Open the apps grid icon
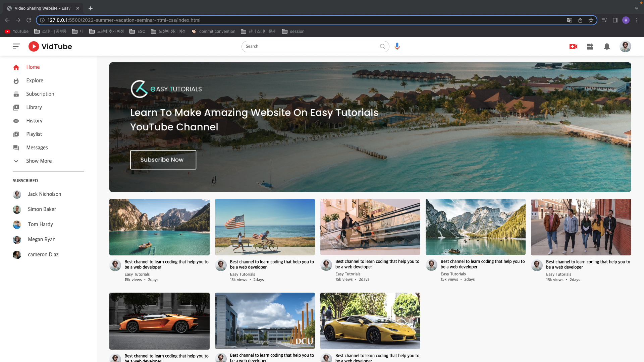 [x=590, y=47]
